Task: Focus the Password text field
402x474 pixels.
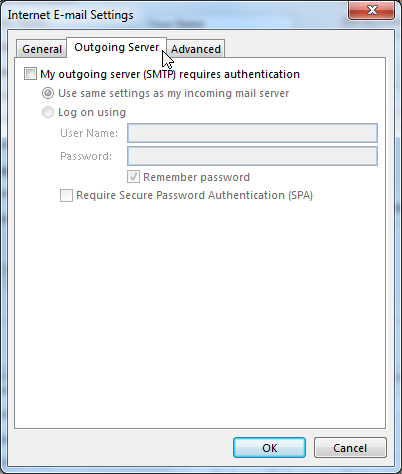Action: coord(252,156)
